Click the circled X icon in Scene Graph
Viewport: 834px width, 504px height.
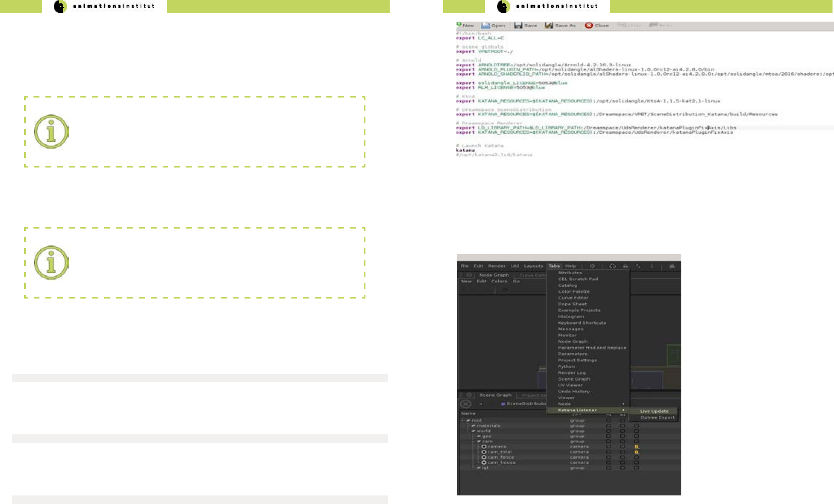[x=466, y=404]
